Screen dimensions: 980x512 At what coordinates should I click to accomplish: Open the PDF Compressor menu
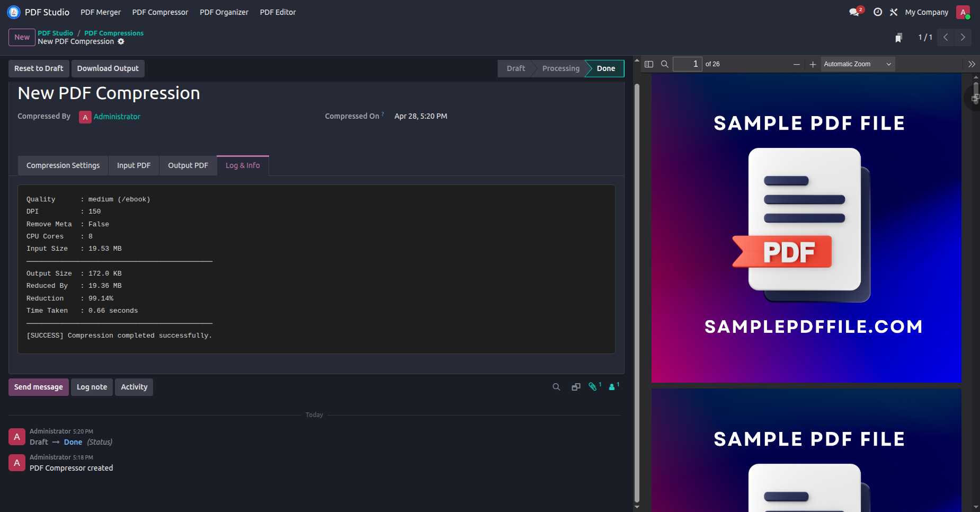point(160,12)
